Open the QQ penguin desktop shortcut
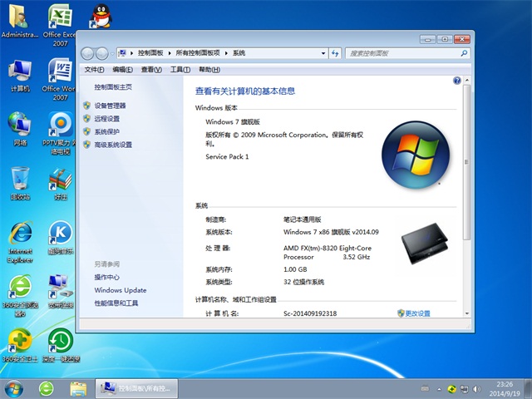 (x=101, y=17)
